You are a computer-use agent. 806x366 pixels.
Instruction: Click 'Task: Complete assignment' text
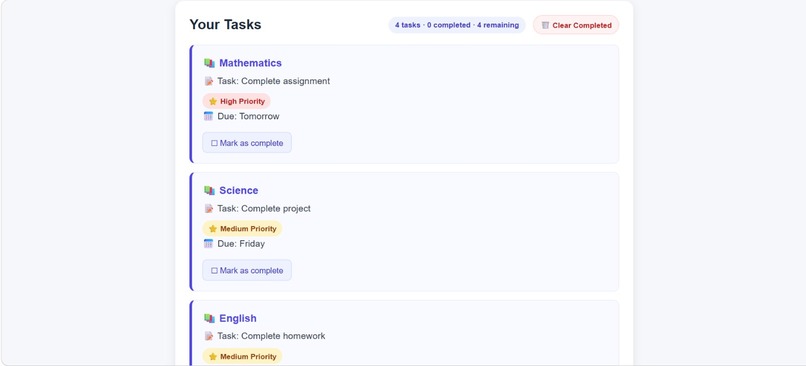273,81
